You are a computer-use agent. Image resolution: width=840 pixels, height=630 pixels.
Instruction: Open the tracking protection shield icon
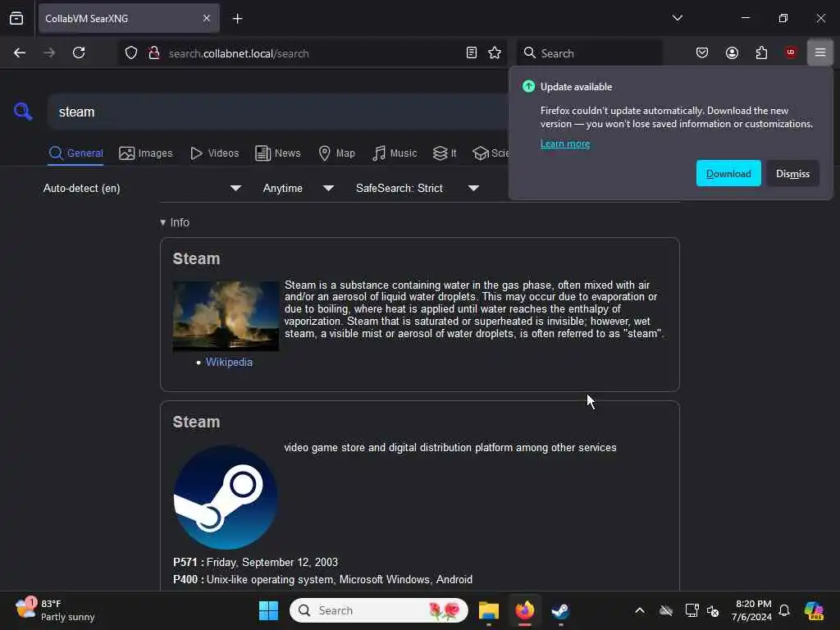tap(131, 52)
